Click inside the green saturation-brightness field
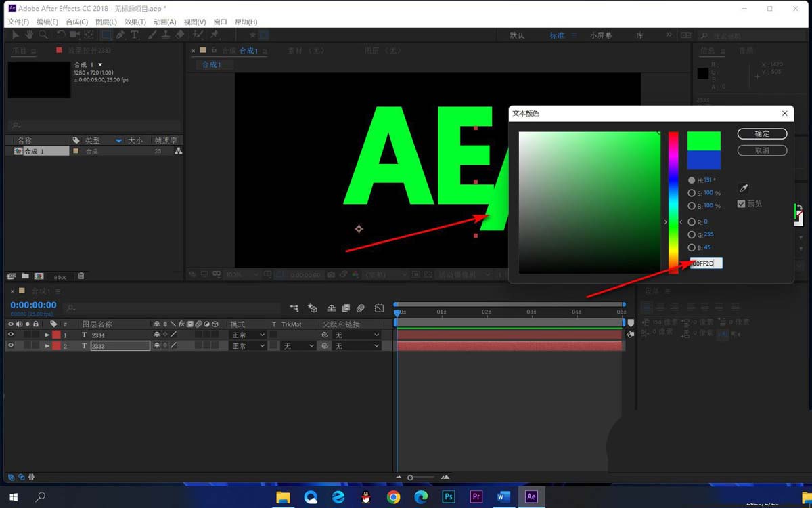 (589, 203)
